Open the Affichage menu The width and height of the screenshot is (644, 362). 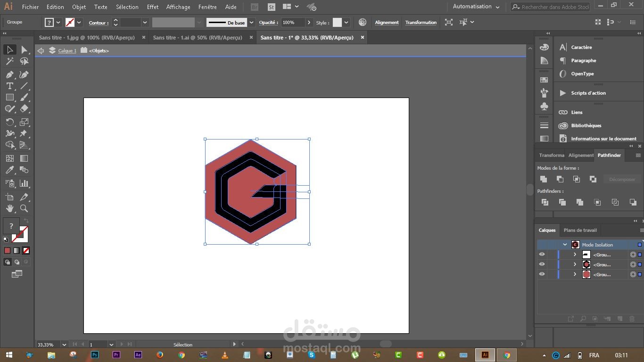178,7
